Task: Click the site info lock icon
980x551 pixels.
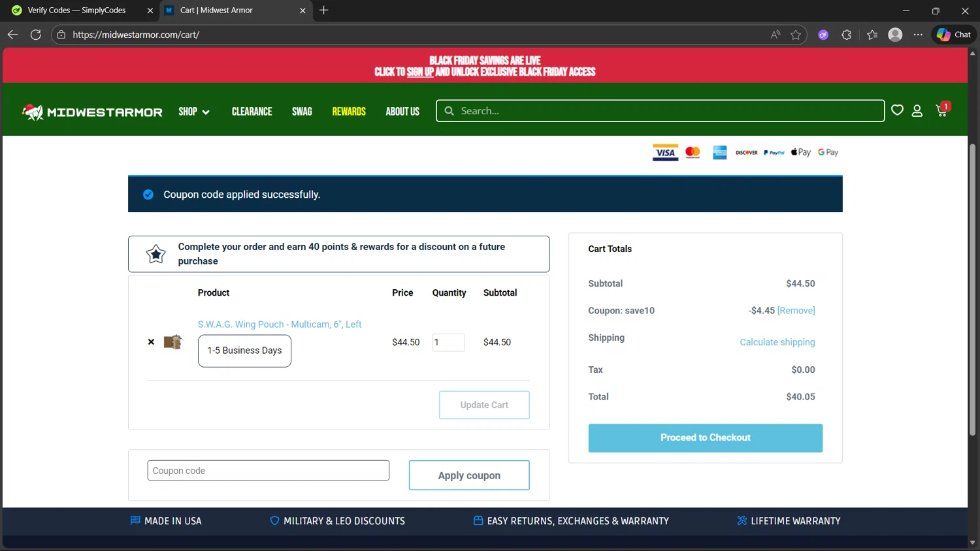Action: click(61, 35)
